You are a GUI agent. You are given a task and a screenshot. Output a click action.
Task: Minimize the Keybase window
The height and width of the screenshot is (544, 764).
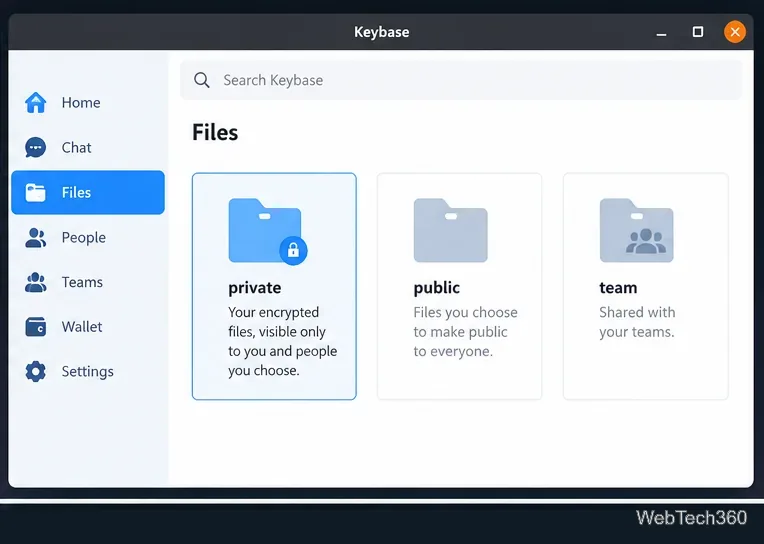coord(661,33)
